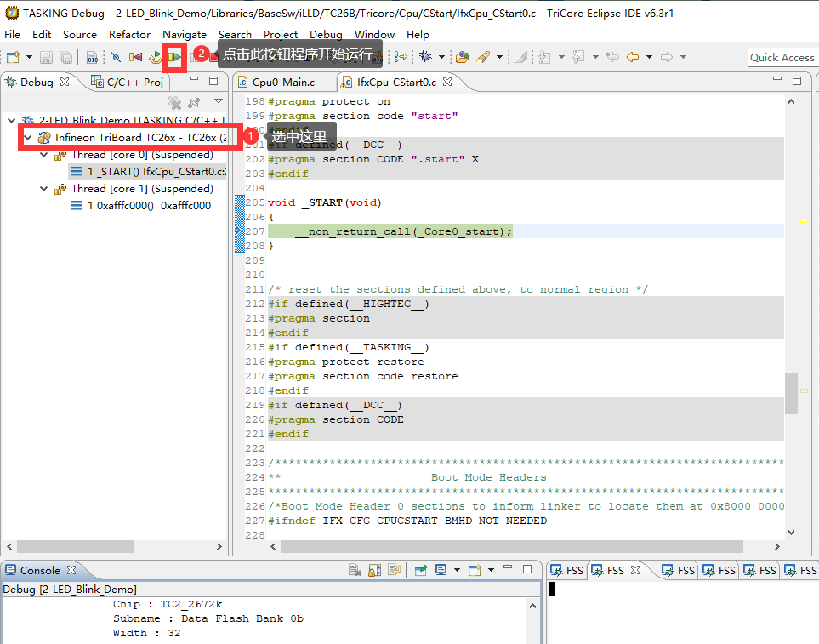
Task: Switch to the C/C++ Projects tab
Action: click(128, 82)
